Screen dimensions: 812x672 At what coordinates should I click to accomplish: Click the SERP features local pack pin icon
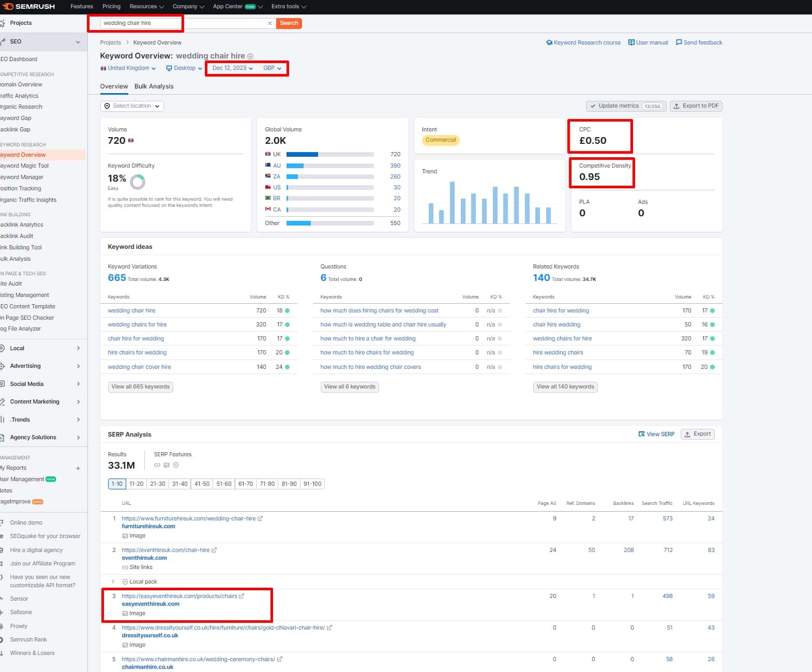click(176, 465)
